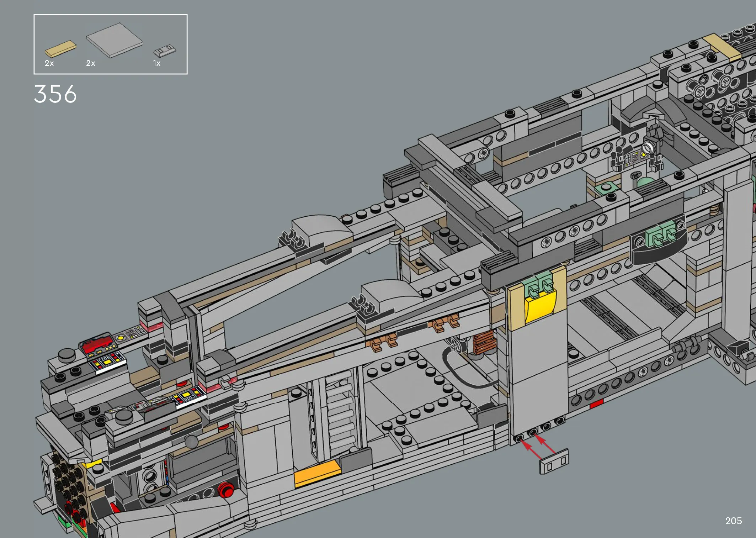Click the step number 356
This screenshot has width=756, height=538.
tap(55, 94)
